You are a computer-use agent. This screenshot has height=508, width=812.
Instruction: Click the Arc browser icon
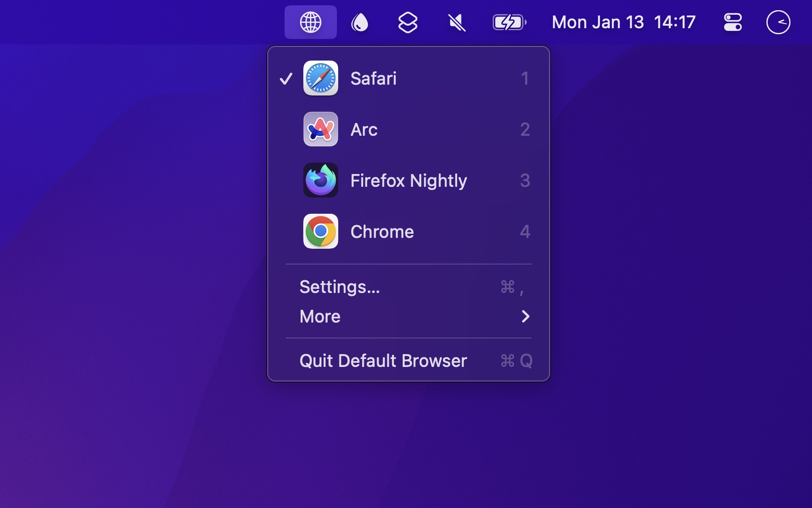321,129
